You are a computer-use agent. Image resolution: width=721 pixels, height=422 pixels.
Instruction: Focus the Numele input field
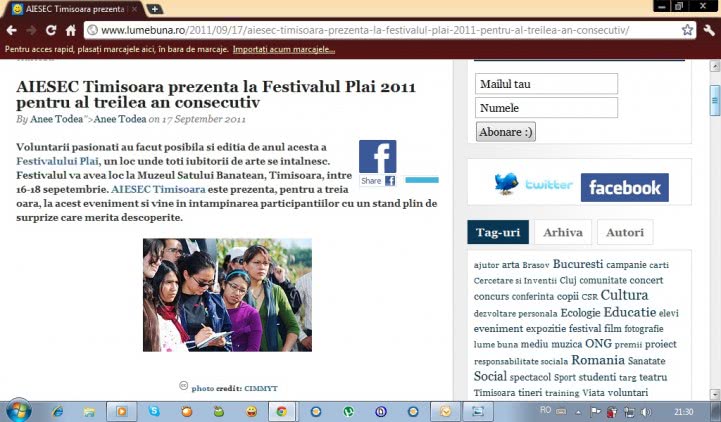tap(546, 108)
